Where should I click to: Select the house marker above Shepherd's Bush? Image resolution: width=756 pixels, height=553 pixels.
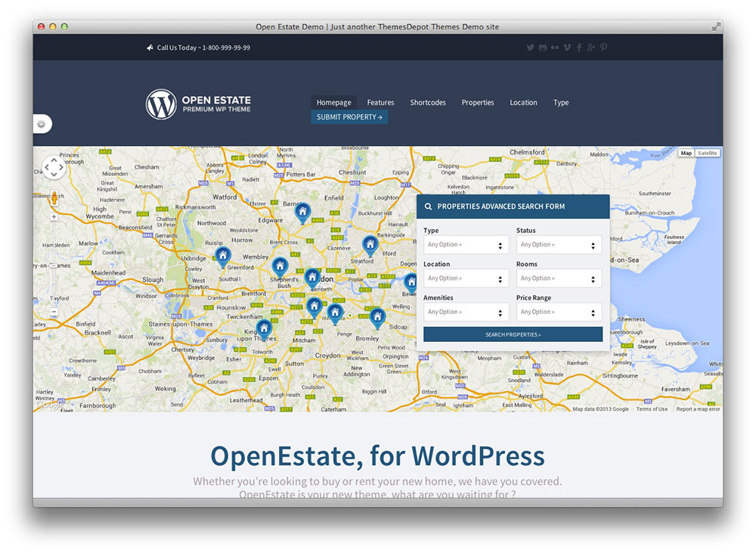click(280, 267)
